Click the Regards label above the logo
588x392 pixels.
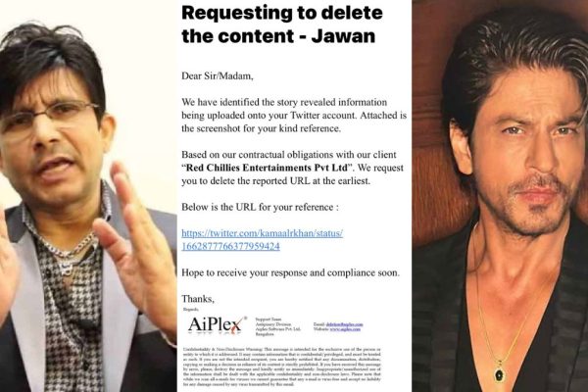191,310
